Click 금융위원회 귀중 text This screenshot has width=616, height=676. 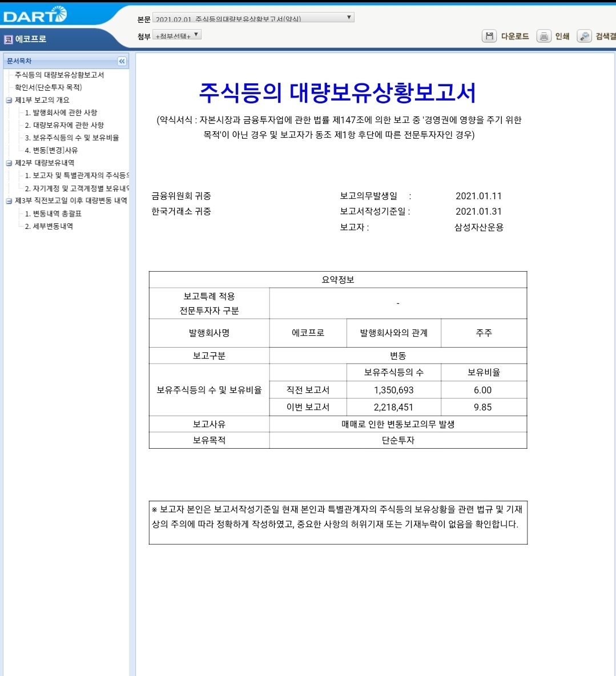181,196
